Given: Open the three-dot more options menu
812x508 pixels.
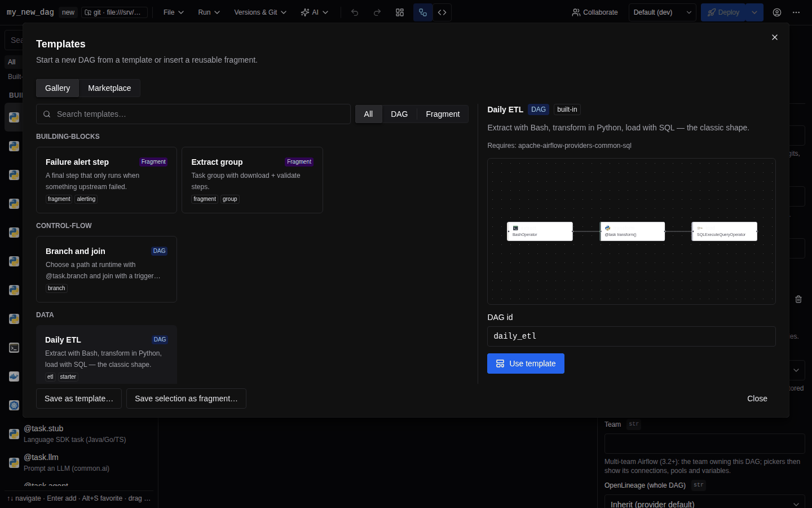Looking at the screenshot, I should pos(796,12).
